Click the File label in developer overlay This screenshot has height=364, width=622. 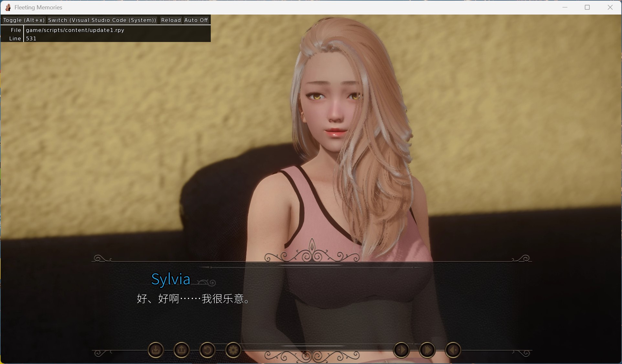tap(16, 30)
